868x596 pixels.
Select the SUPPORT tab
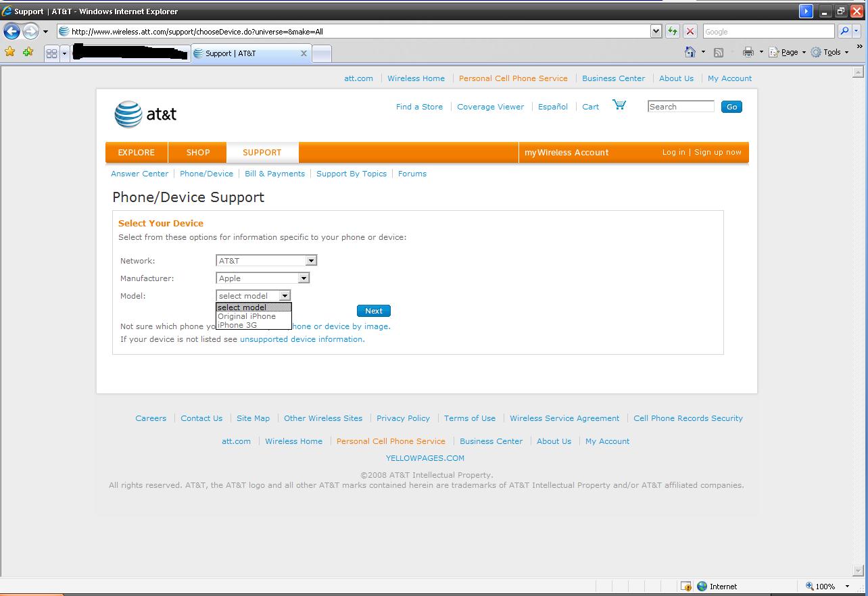pos(262,153)
